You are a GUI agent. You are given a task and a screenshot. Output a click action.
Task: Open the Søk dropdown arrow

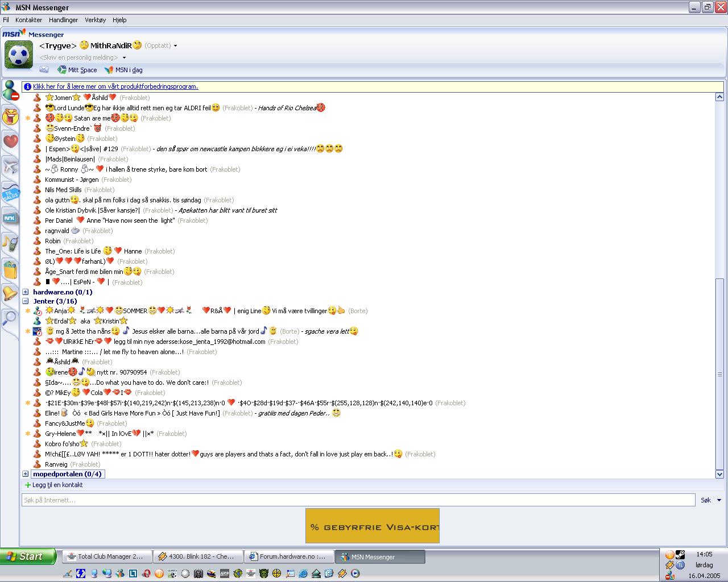coord(719,500)
